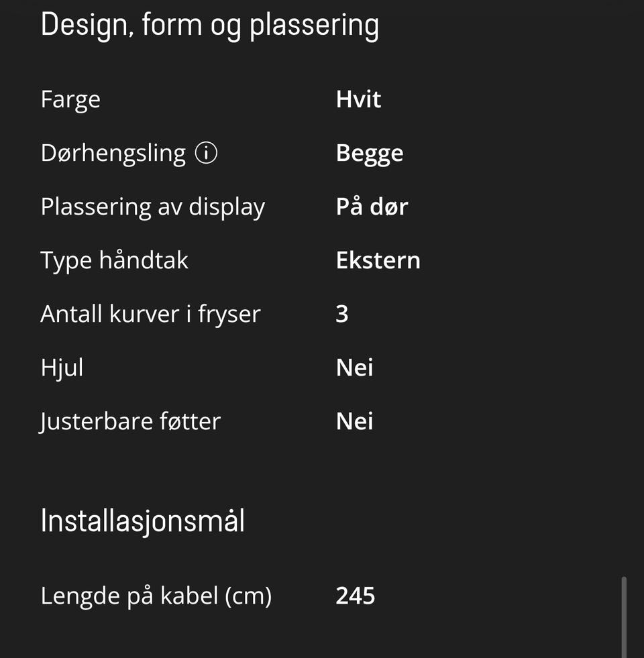Click the Antall kurver i fryser label
The width and height of the screenshot is (644, 658).
[150, 315]
